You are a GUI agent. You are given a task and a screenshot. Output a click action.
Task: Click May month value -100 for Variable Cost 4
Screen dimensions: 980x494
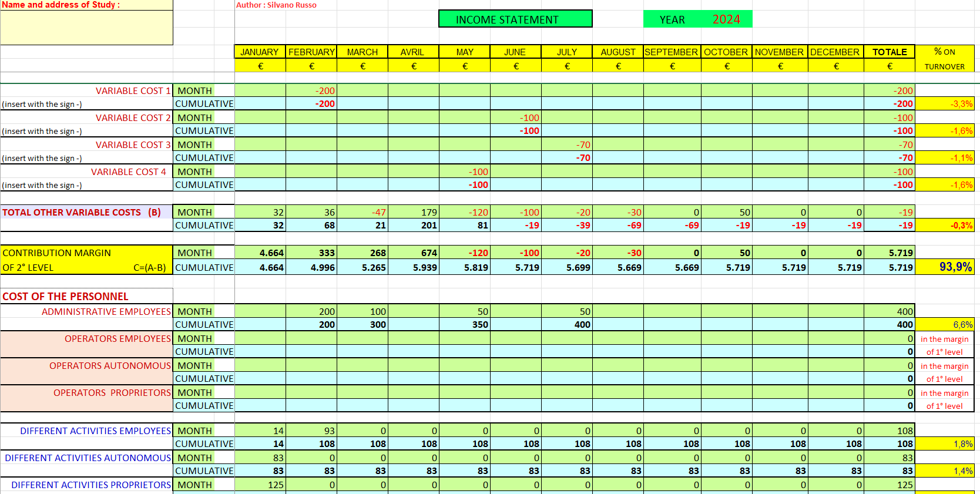[x=465, y=172]
